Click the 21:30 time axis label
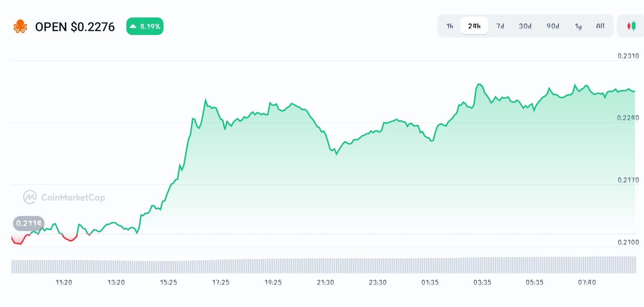644x307 pixels. click(325, 282)
